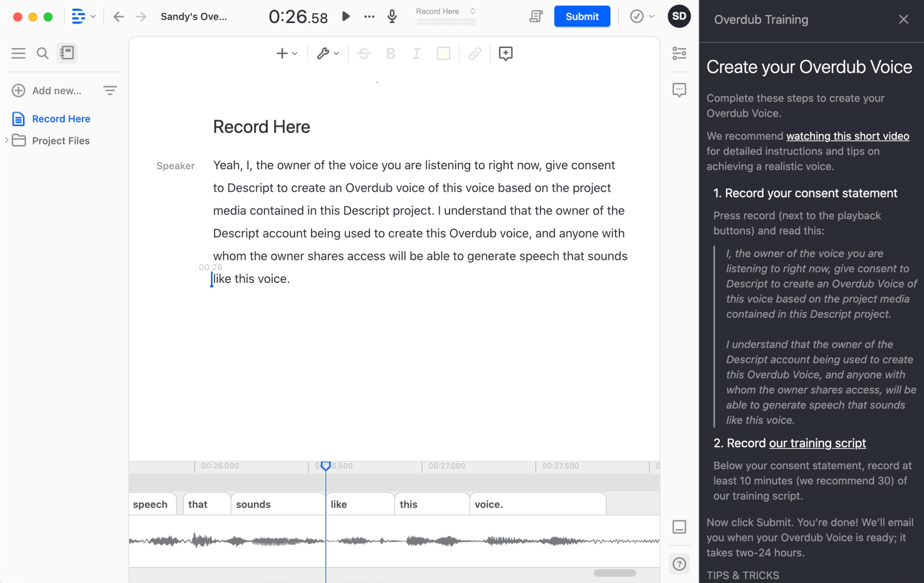Select 'that' word block in timeline
The height and width of the screenshot is (583, 924).
click(x=207, y=504)
